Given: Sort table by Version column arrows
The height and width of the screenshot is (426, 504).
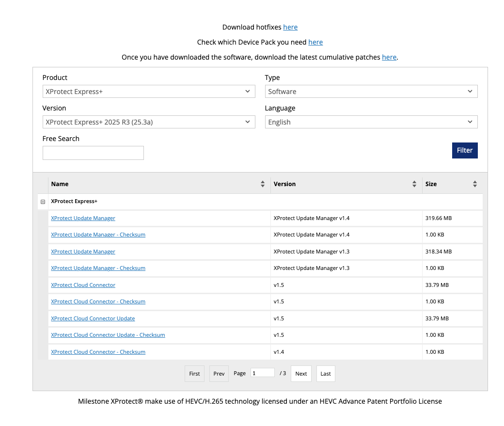Looking at the screenshot, I should [x=414, y=184].
